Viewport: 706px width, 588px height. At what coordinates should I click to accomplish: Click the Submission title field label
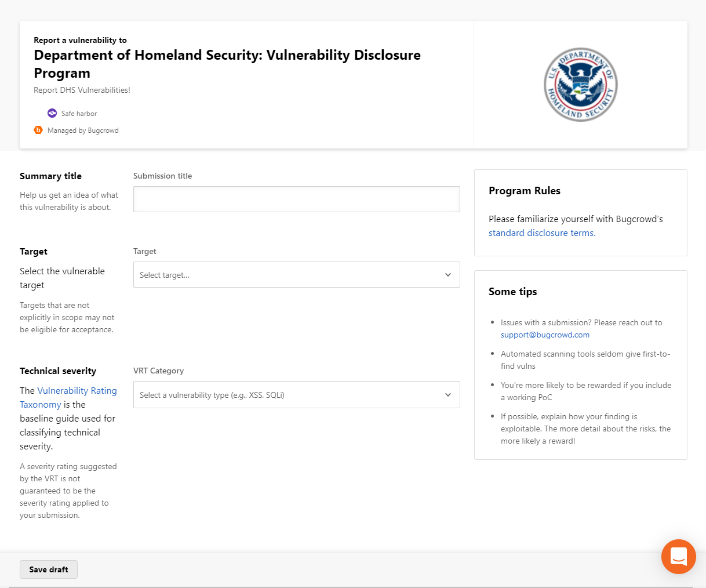click(x=162, y=176)
